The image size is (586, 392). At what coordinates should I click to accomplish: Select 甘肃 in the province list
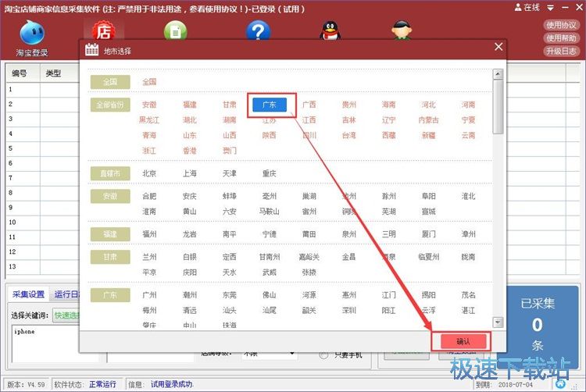point(230,105)
